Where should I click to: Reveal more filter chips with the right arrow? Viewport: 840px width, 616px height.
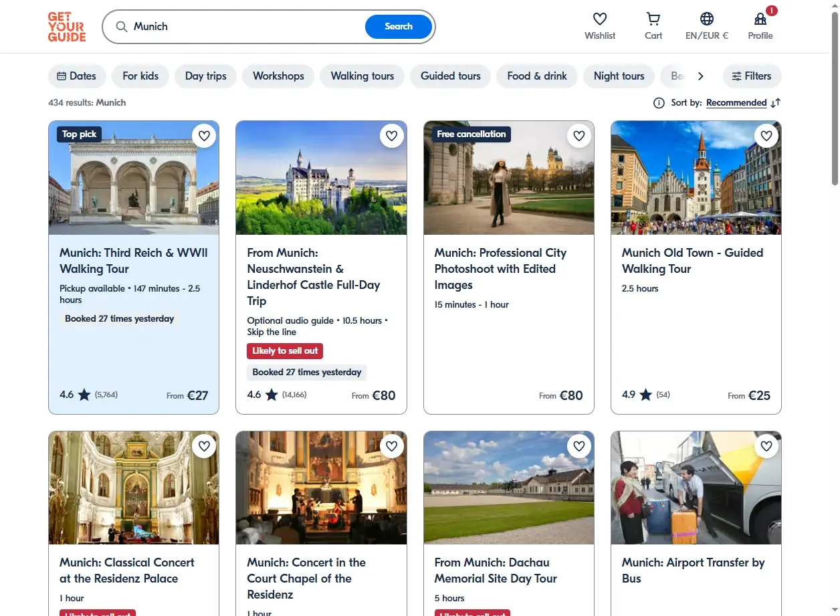(700, 76)
